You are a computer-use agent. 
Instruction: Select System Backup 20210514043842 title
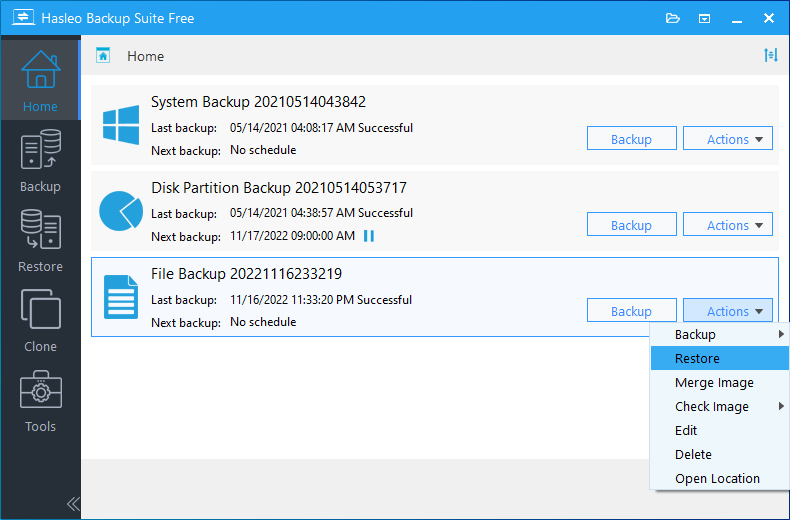tap(258, 102)
